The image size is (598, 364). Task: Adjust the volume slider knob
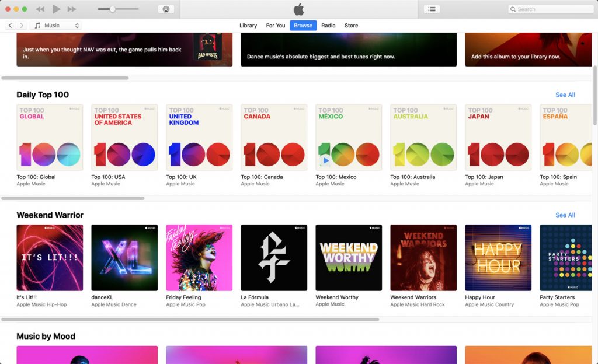point(113,9)
